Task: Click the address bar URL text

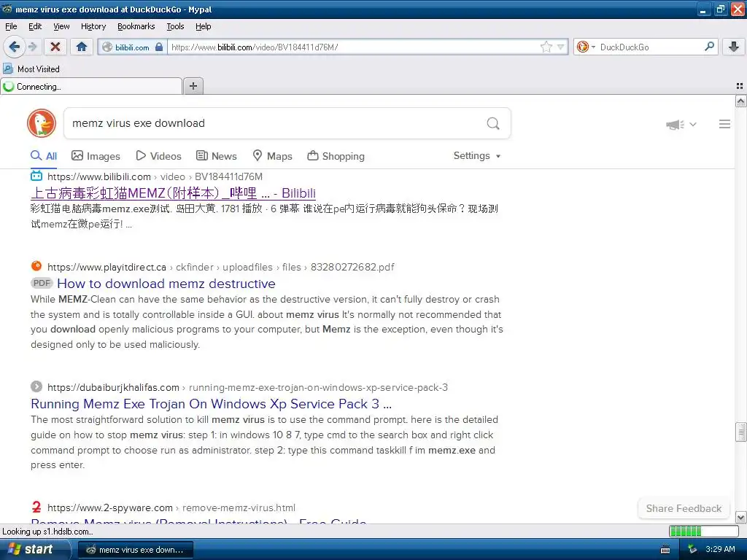Action: click(x=255, y=47)
